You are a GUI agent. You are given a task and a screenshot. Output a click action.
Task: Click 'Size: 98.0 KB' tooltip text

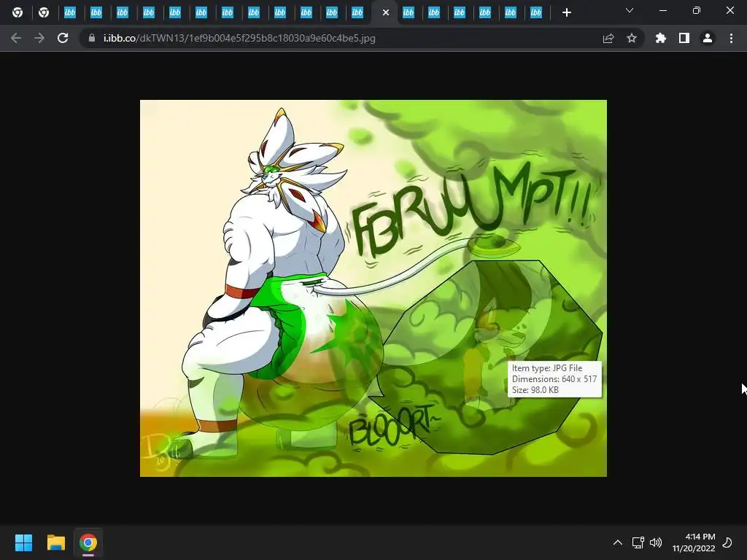(x=535, y=390)
